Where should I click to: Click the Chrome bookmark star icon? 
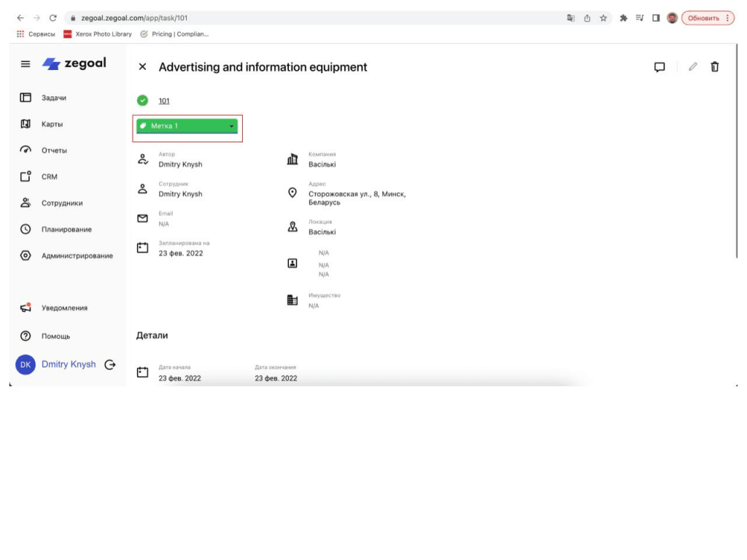[603, 18]
